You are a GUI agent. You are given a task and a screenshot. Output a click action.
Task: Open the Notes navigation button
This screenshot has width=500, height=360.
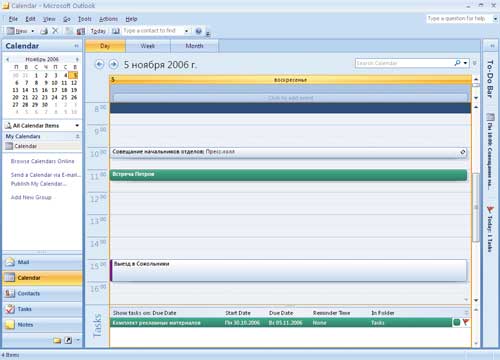click(x=42, y=324)
